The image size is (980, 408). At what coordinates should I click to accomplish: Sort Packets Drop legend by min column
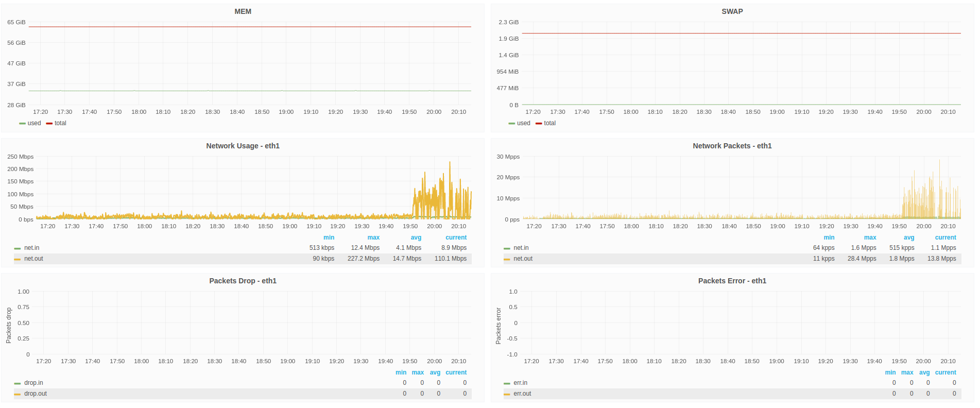pyautogui.click(x=401, y=372)
